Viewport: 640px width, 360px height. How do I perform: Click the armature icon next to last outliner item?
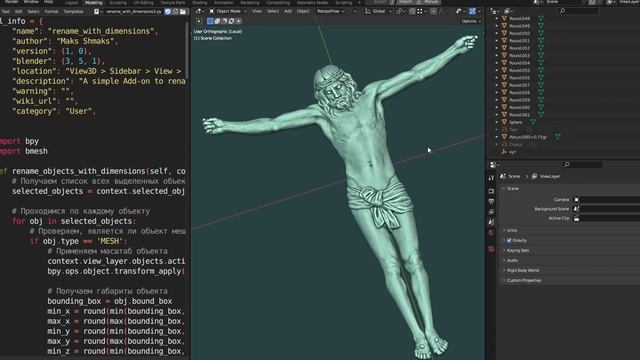pyautogui.click(x=504, y=152)
